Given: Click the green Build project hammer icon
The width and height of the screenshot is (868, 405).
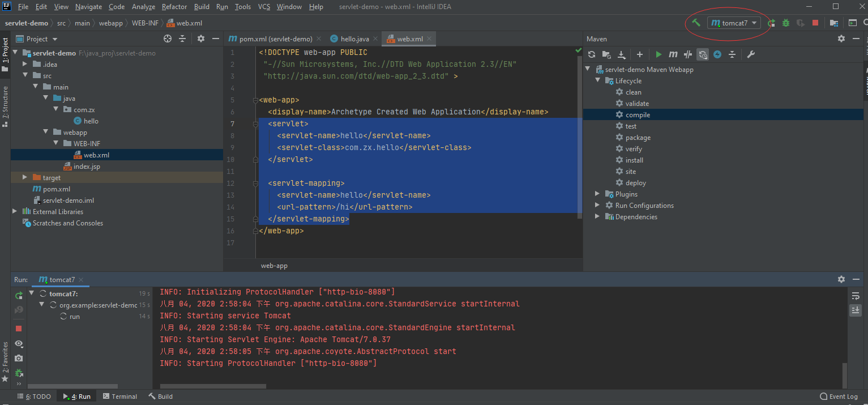Looking at the screenshot, I should click(696, 23).
